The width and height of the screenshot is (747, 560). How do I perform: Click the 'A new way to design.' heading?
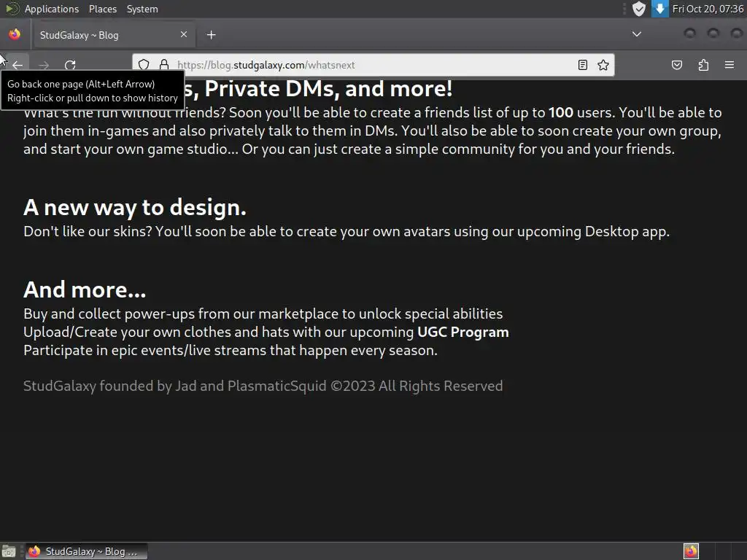(135, 207)
